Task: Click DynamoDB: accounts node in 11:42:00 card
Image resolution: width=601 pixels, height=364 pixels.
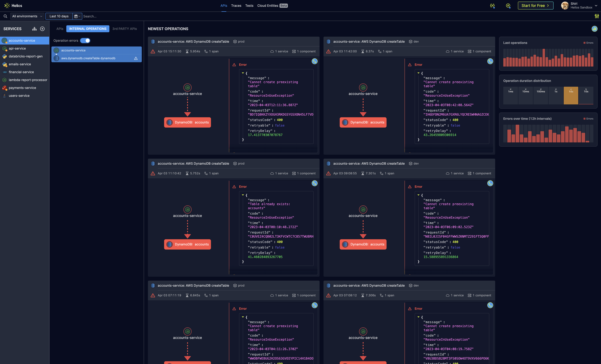Action: 363,122
